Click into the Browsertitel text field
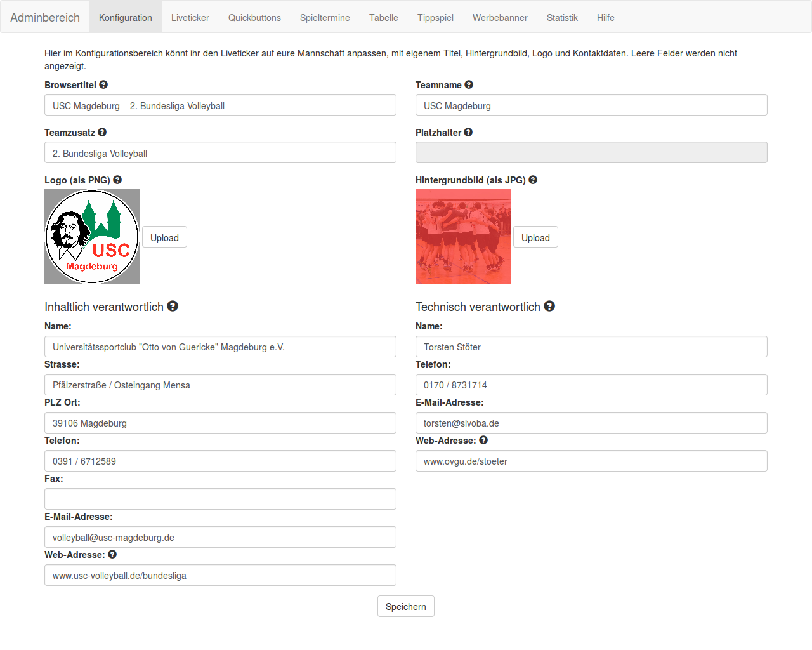Screen dimensions: 812x650 click(x=220, y=105)
